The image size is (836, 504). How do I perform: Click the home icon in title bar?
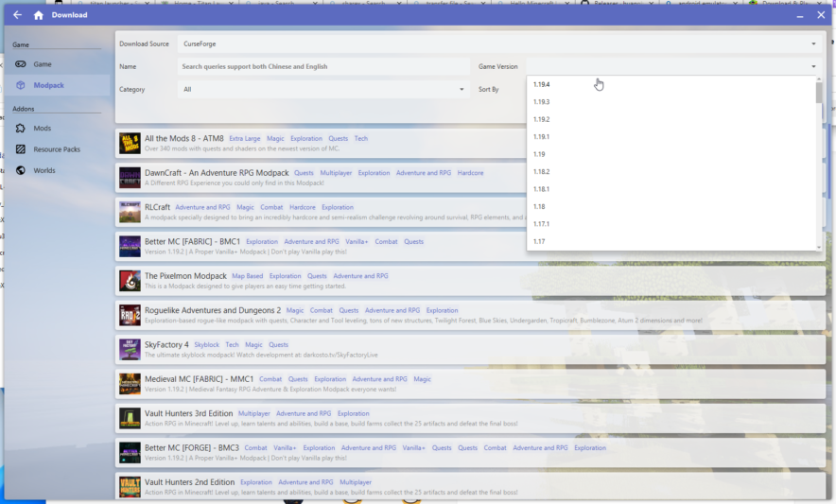coord(38,15)
